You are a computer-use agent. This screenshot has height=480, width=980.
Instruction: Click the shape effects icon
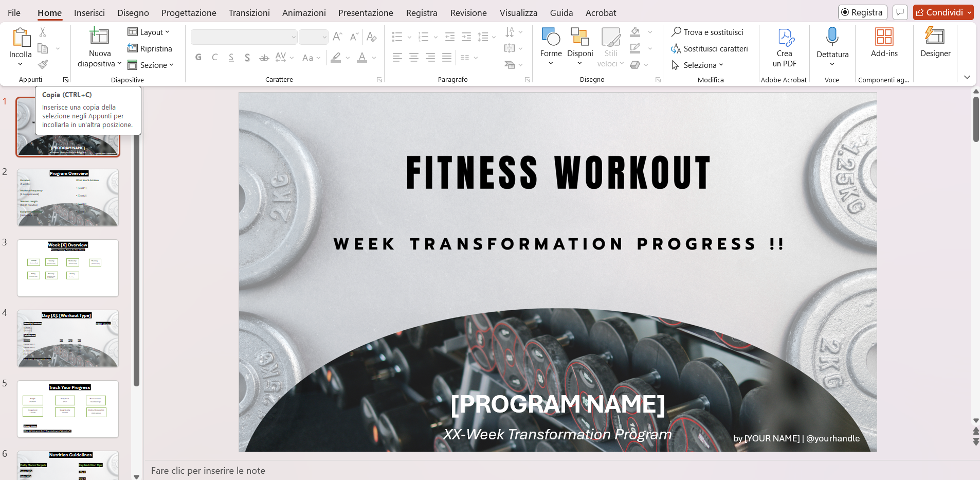[636, 65]
